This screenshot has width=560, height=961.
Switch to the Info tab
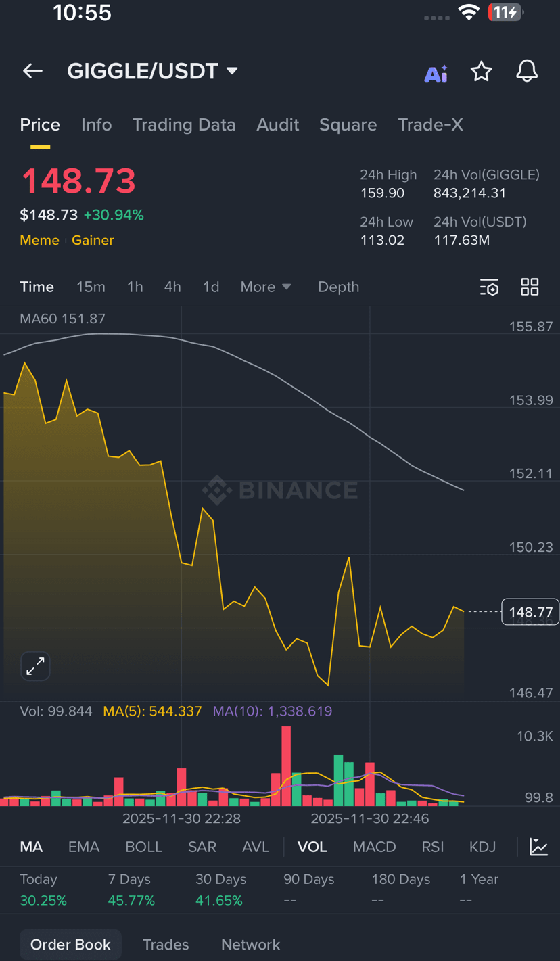[x=96, y=125]
